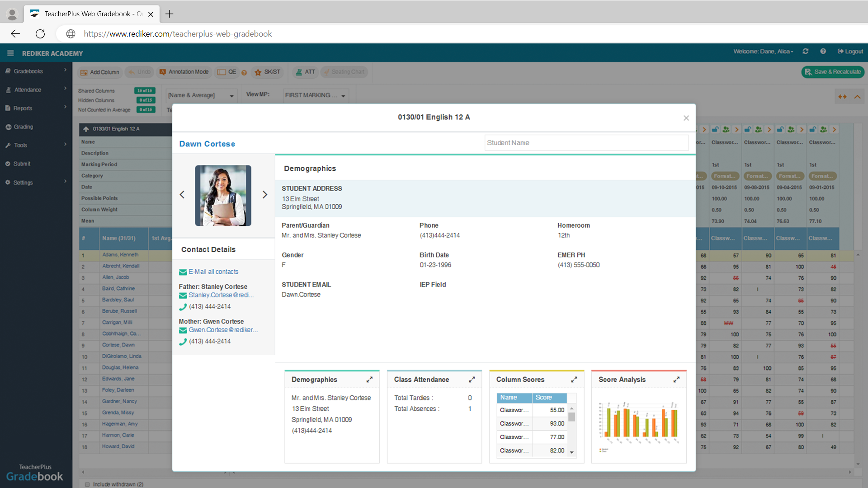Click the Column Scores list scroll-down arrow
Screen dimensions: 868x488
(572, 452)
